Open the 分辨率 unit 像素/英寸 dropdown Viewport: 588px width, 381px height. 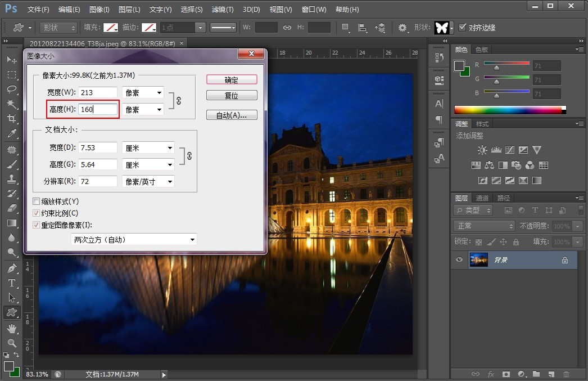coord(148,182)
